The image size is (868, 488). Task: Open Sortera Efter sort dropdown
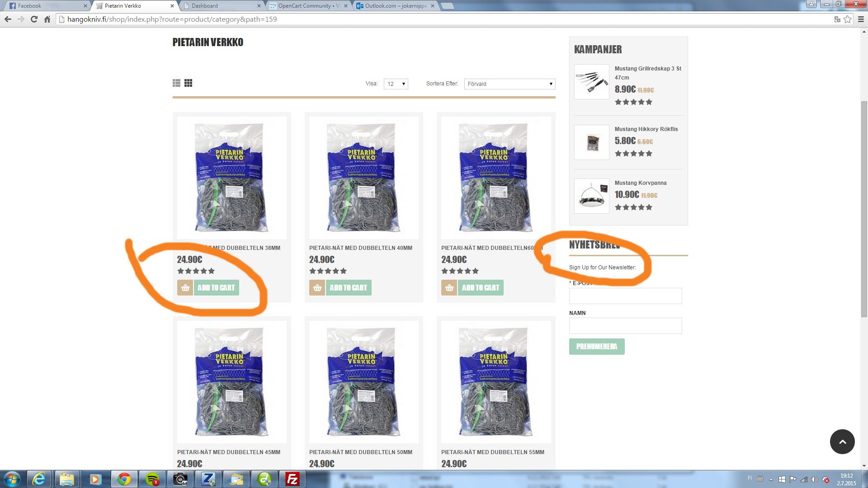[509, 84]
